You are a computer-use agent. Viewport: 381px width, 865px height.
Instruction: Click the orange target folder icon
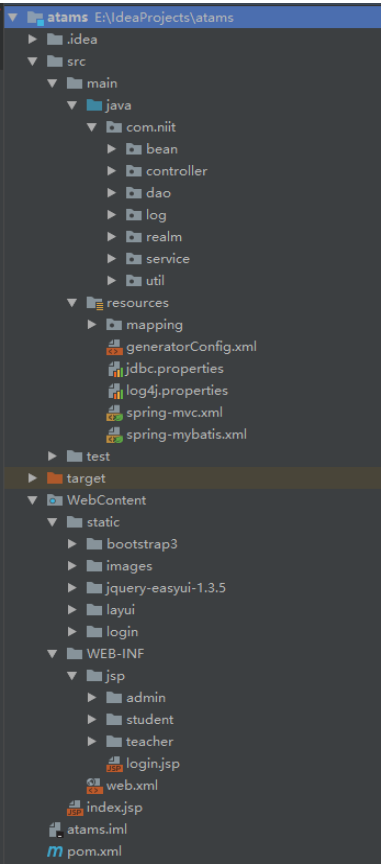click(55, 478)
